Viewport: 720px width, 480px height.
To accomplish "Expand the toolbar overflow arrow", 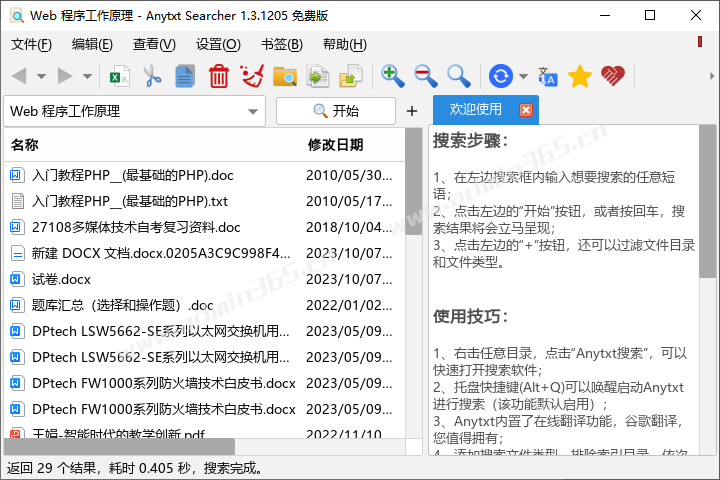I will tap(712, 76).
